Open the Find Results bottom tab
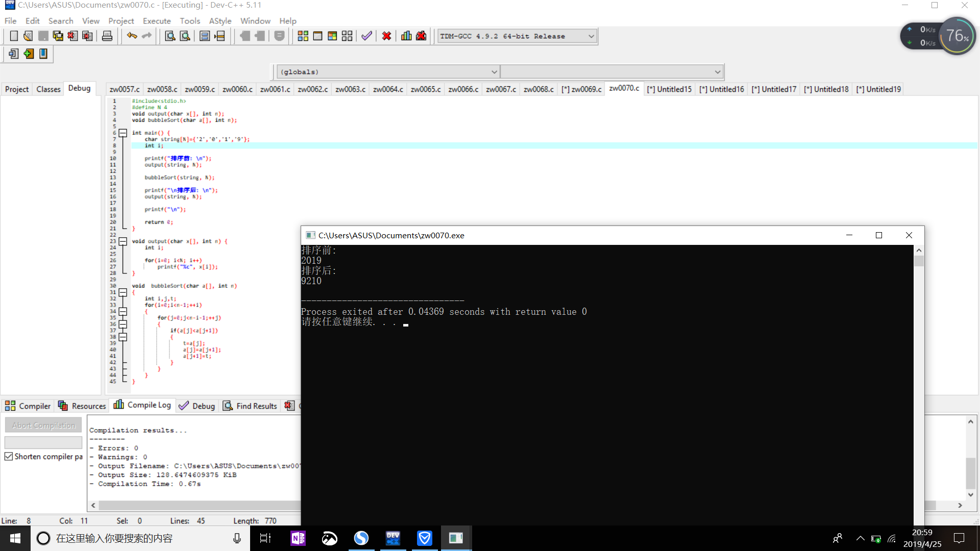 pos(250,406)
